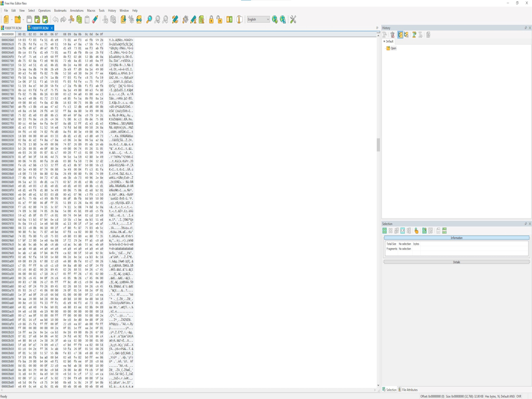The height and width of the screenshot is (399, 532).
Task: Invert selection in the Selection panel
Action: 397,231
